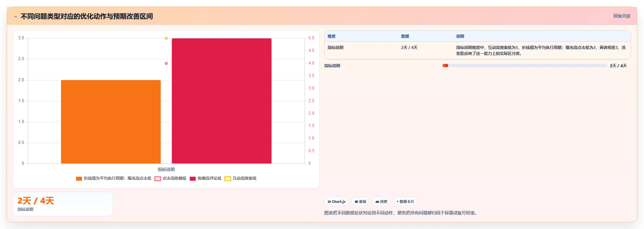Click the 2天 / 4天 data card value
Screen dimensions: 644x229
coord(36,201)
